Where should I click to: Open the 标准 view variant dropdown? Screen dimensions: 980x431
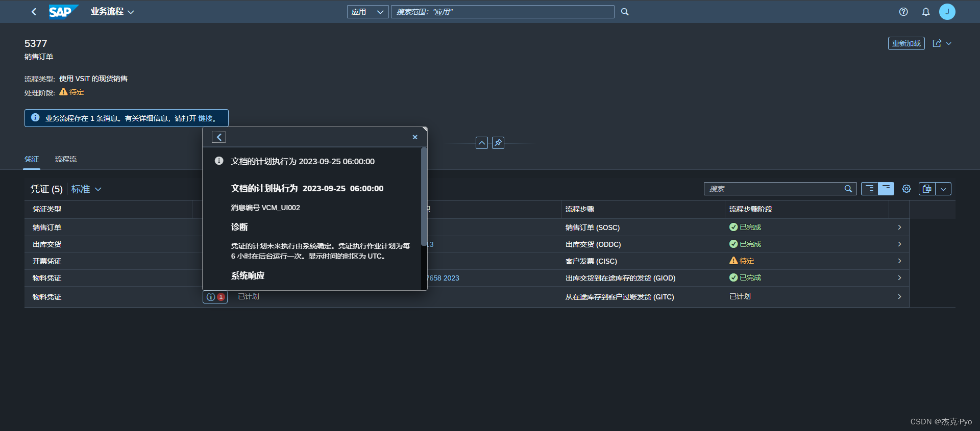point(86,189)
